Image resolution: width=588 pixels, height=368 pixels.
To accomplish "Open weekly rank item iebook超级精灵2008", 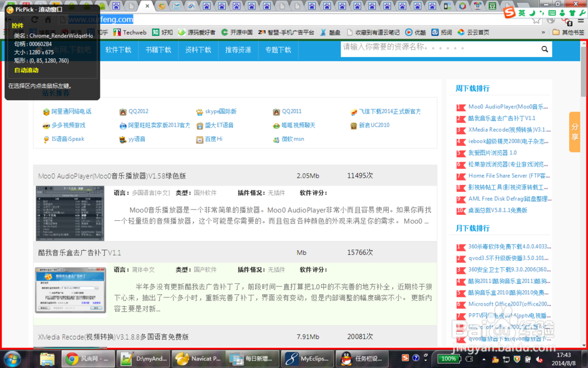I will pos(508,141).
